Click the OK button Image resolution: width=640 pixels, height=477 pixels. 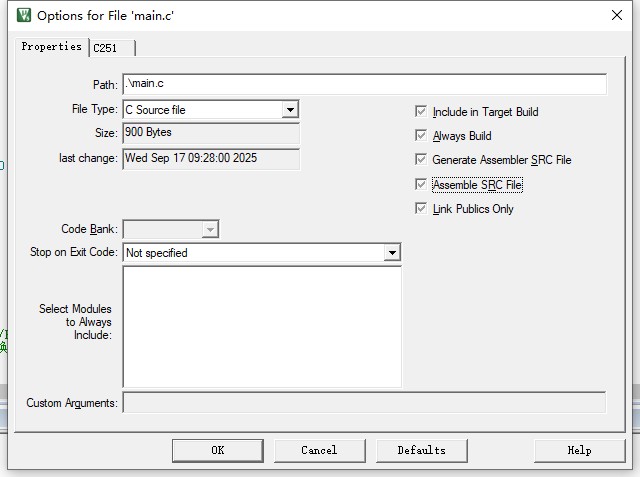click(x=217, y=450)
